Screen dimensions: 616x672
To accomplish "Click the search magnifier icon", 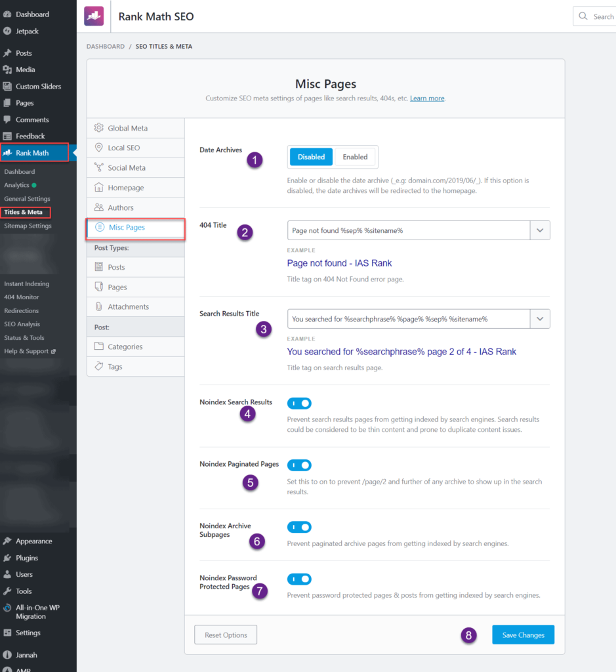I will coord(583,16).
